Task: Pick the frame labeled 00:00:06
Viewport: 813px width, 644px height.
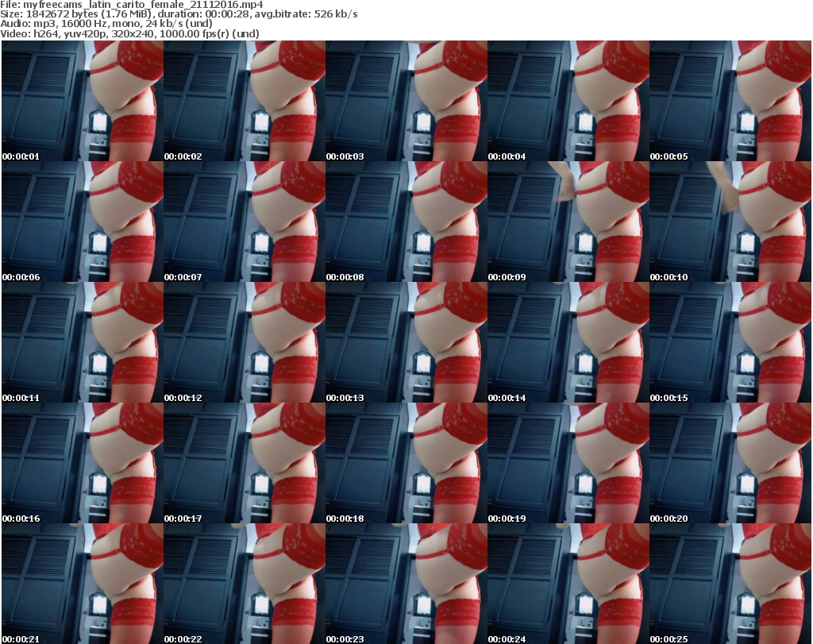Action: coord(83,222)
